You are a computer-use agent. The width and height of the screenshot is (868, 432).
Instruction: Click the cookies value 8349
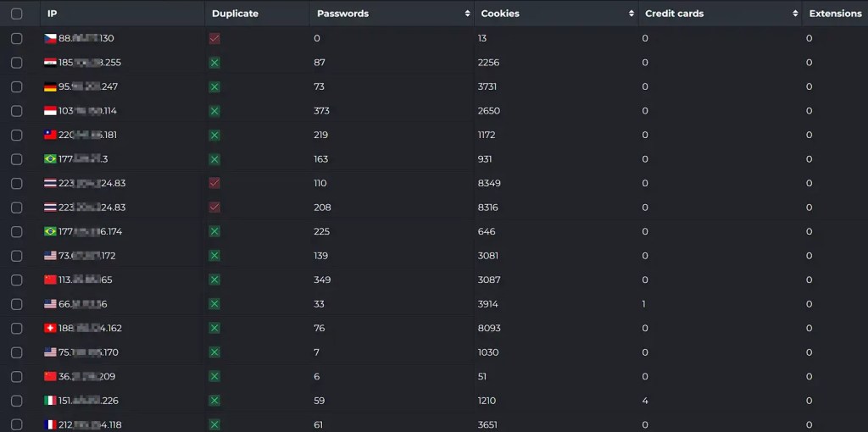(489, 183)
